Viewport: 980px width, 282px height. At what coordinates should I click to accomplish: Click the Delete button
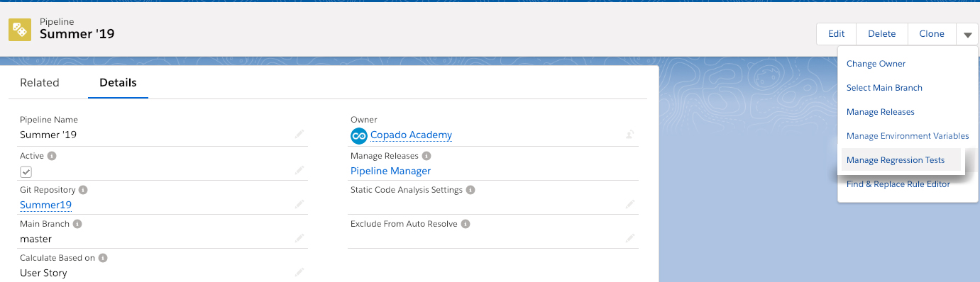[x=882, y=34]
